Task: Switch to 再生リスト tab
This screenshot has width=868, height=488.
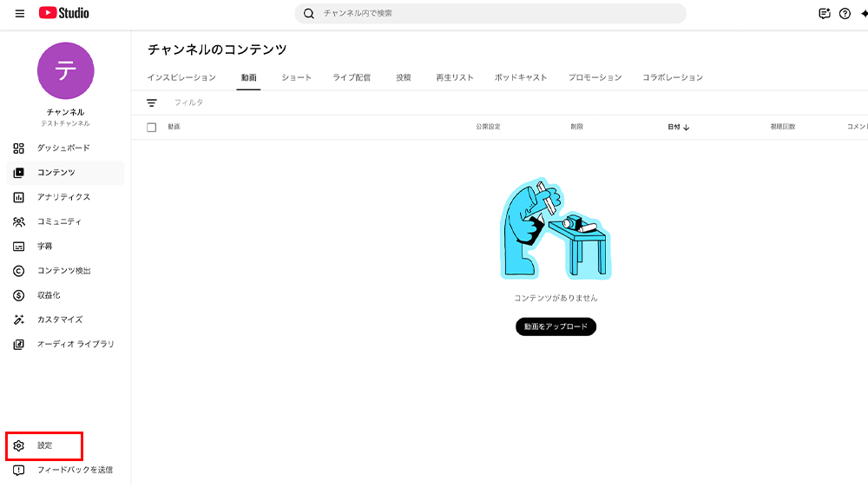Action: tap(455, 77)
